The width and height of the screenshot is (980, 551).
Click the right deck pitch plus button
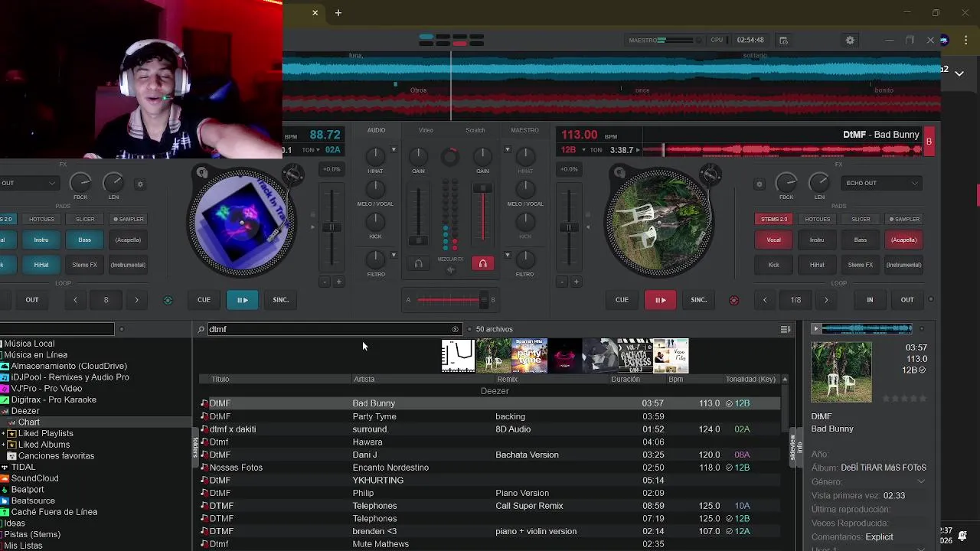577,282
